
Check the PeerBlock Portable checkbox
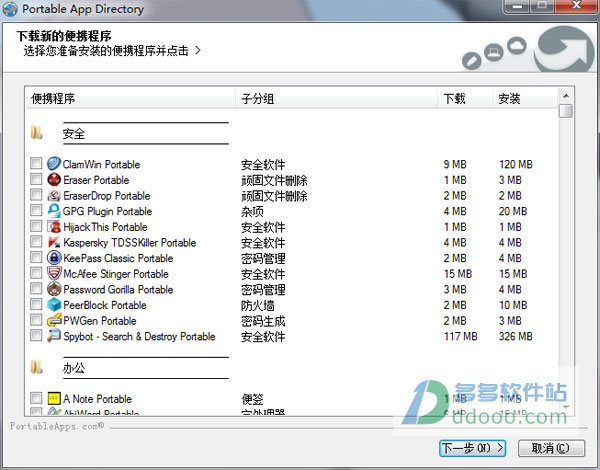36,305
